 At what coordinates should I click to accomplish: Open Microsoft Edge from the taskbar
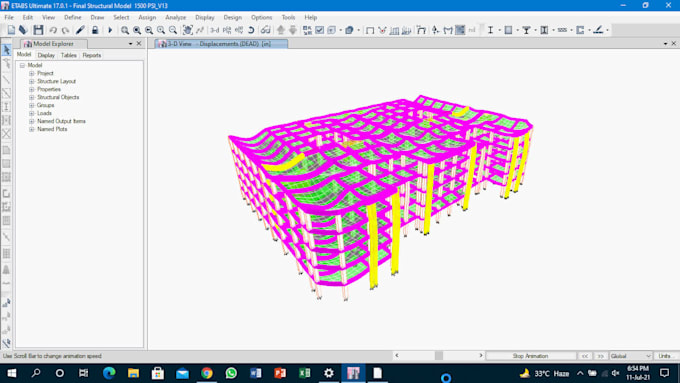109,373
